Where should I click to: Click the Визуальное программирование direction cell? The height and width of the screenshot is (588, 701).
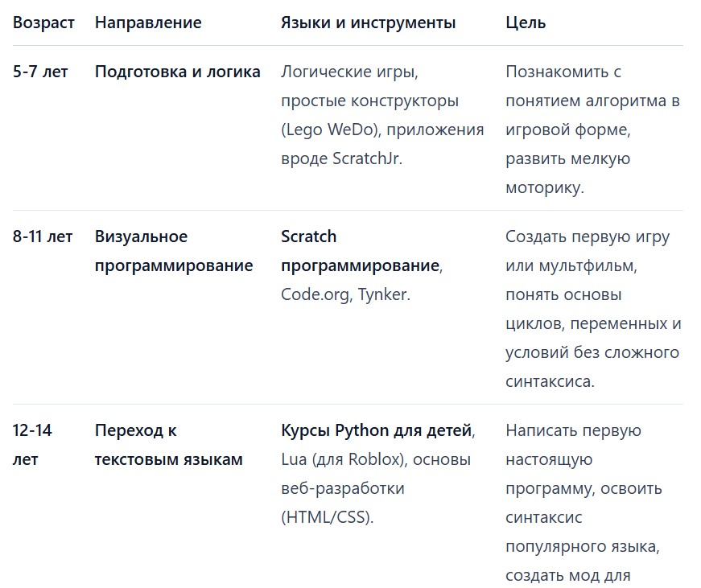[174, 251]
